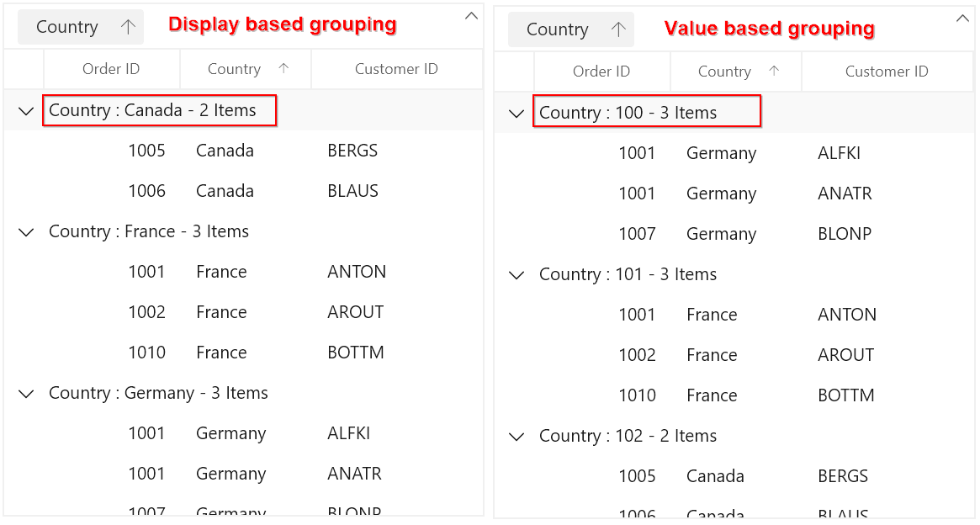This screenshot has height=525, width=980.
Task: Click ascending arrow in value grid Country header
Action: click(x=775, y=72)
